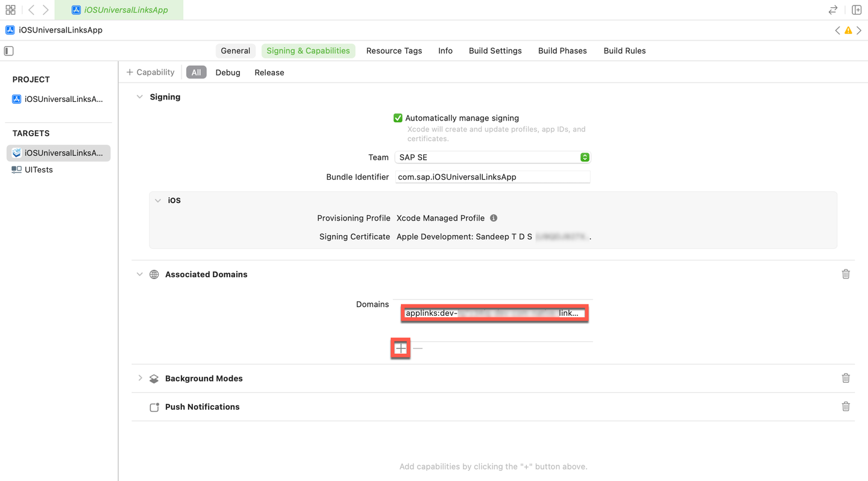Select the iOSUniversalLinksApp project item
The width and height of the screenshot is (868, 481).
[58, 99]
